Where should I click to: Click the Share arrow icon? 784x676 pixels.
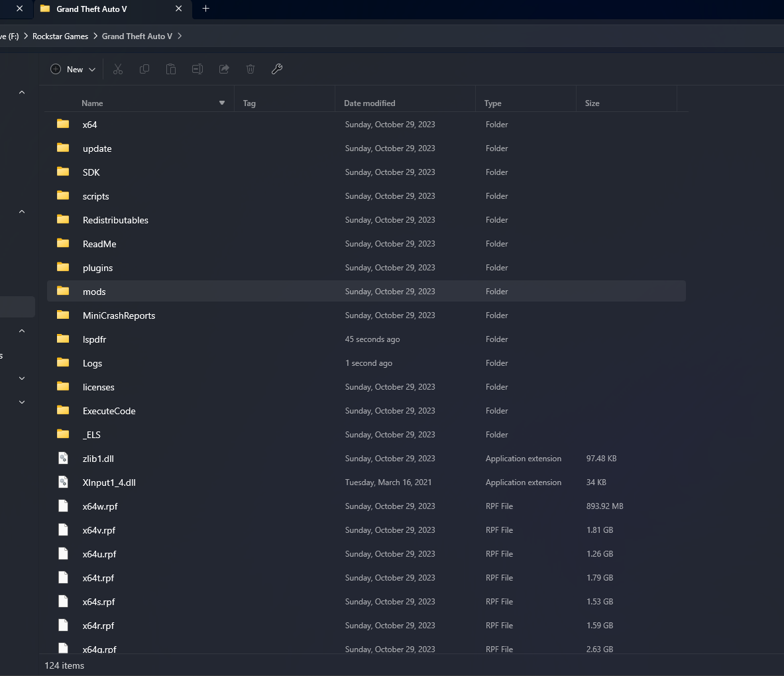pyautogui.click(x=224, y=69)
